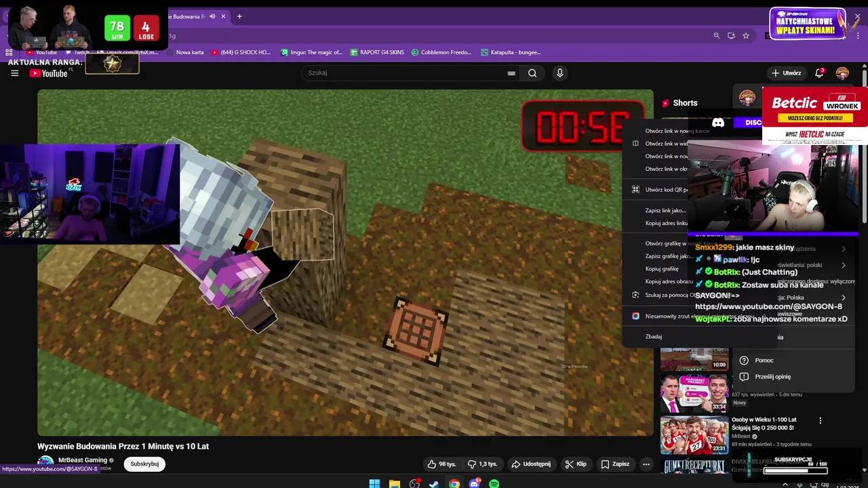
Task: Open 'RAPORT G4 SKINS' bookmark
Action: coord(377,52)
